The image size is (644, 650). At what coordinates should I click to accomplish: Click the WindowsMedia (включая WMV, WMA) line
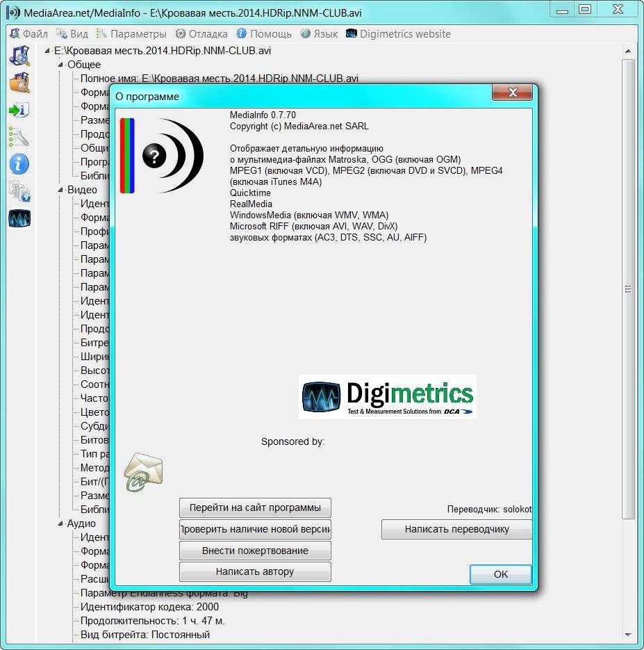pyautogui.click(x=309, y=216)
